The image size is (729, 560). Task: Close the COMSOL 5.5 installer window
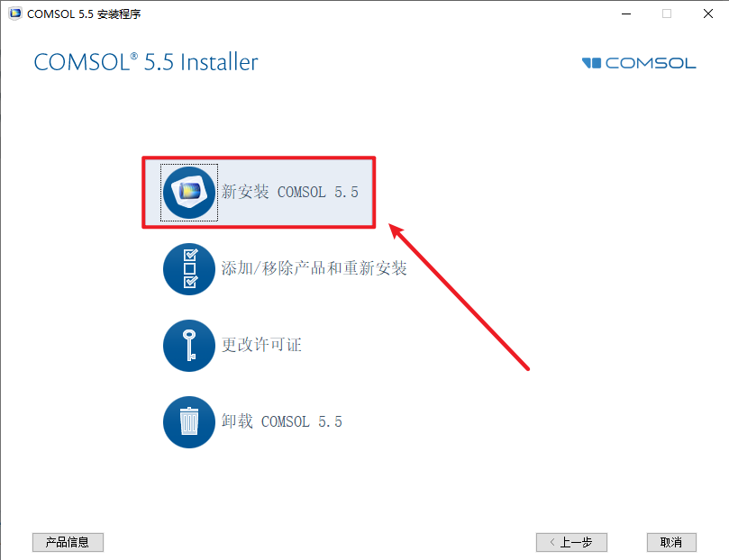708,14
